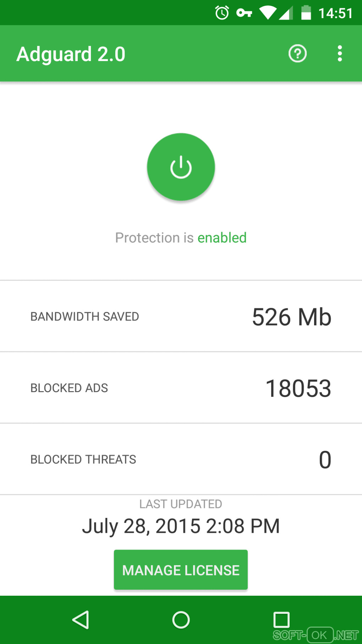Tap the Android back navigation button

(81, 620)
